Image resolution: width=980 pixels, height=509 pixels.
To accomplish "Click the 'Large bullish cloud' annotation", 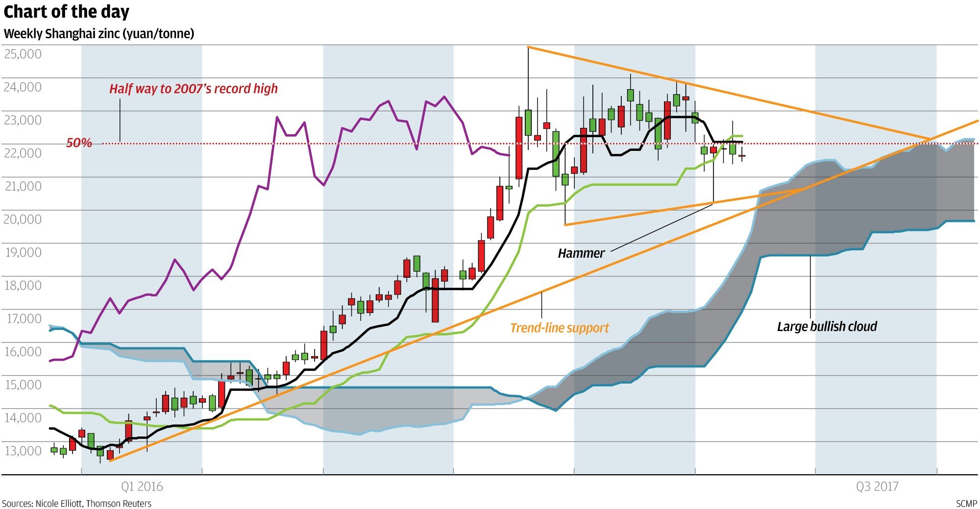I will pos(827,326).
